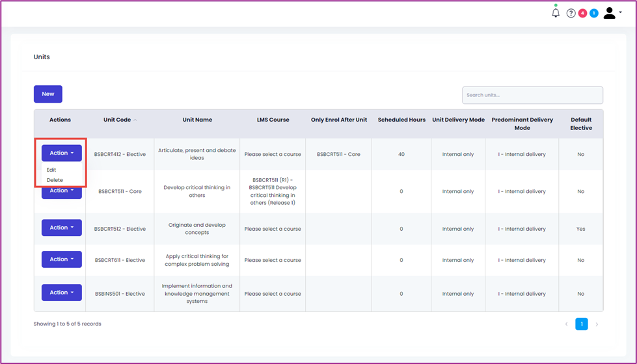
Task: Sort by Default Elective column header
Action: pyautogui.click(x=581, y=123)
